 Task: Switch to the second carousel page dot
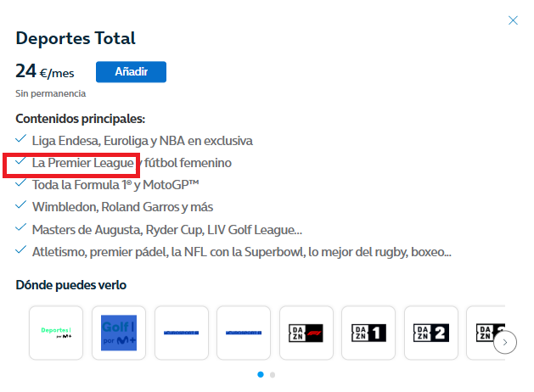(273, 373)
